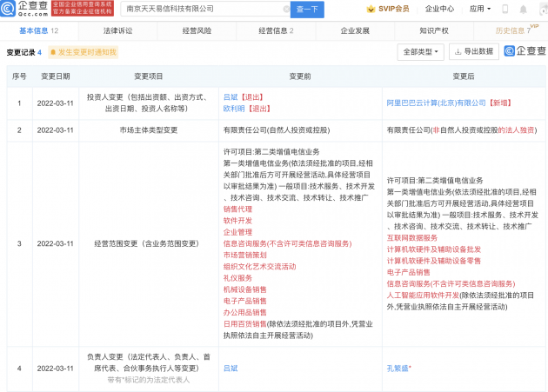Screen dimensions: 548x392
Task: Click the bell icon in change-notify badge
Action: point(53,52)
